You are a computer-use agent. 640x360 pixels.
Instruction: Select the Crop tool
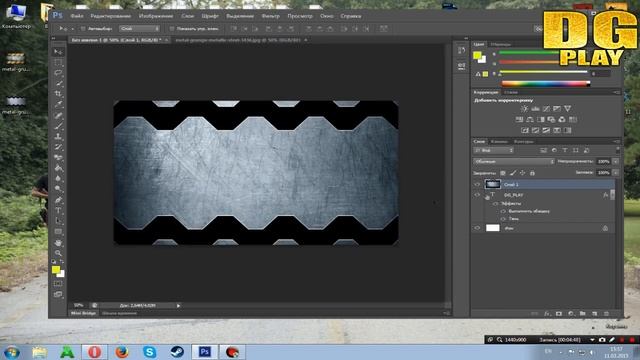(x=58, y=94)
